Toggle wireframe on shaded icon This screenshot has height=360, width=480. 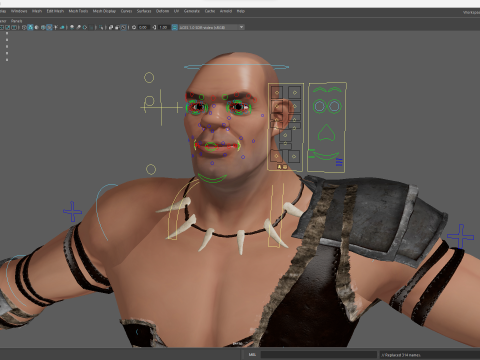(43, 27)
